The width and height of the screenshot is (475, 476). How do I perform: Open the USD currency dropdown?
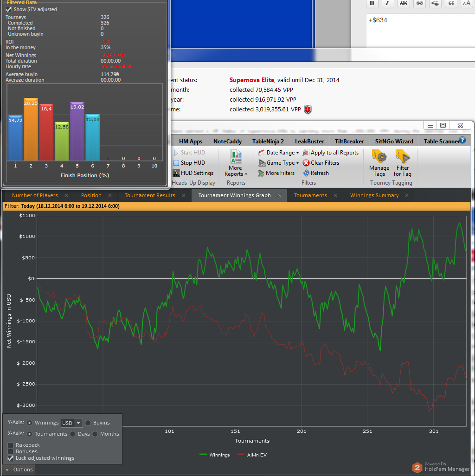coord(78,423)
